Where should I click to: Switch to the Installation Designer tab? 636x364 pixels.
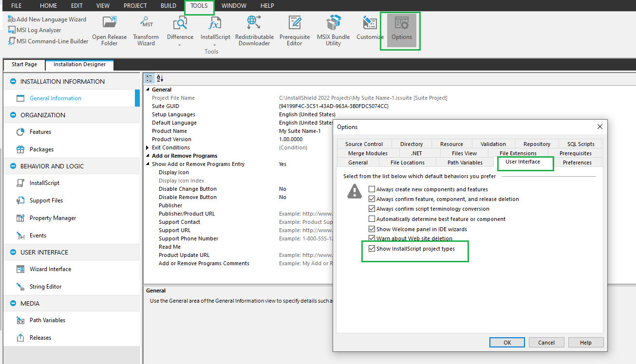click(x=79, y=64)
